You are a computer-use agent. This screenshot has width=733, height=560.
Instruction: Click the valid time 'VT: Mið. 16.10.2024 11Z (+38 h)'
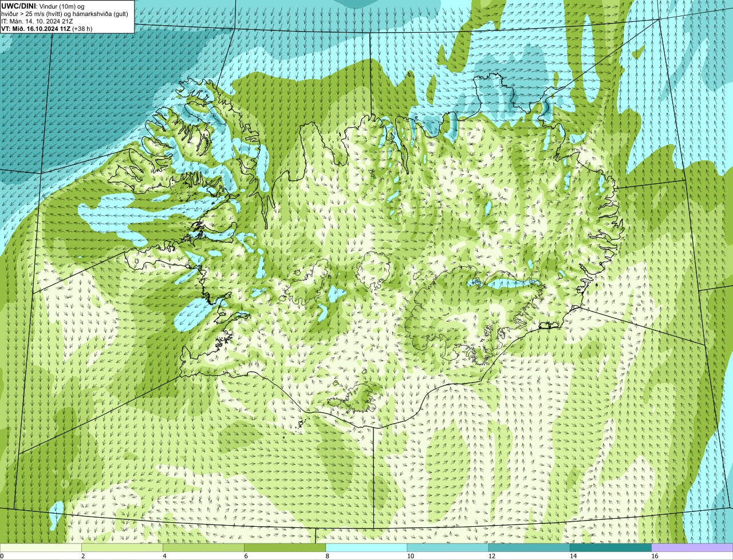tap(46, 28)
